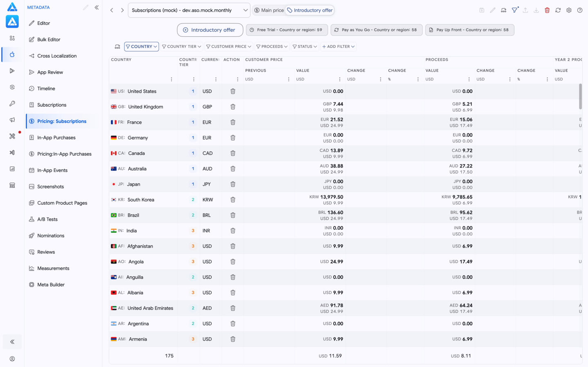Image resolution: width=588 pixels, height=367 pixels.
Task: Open the settings gear icon
Action: [569, 10]
